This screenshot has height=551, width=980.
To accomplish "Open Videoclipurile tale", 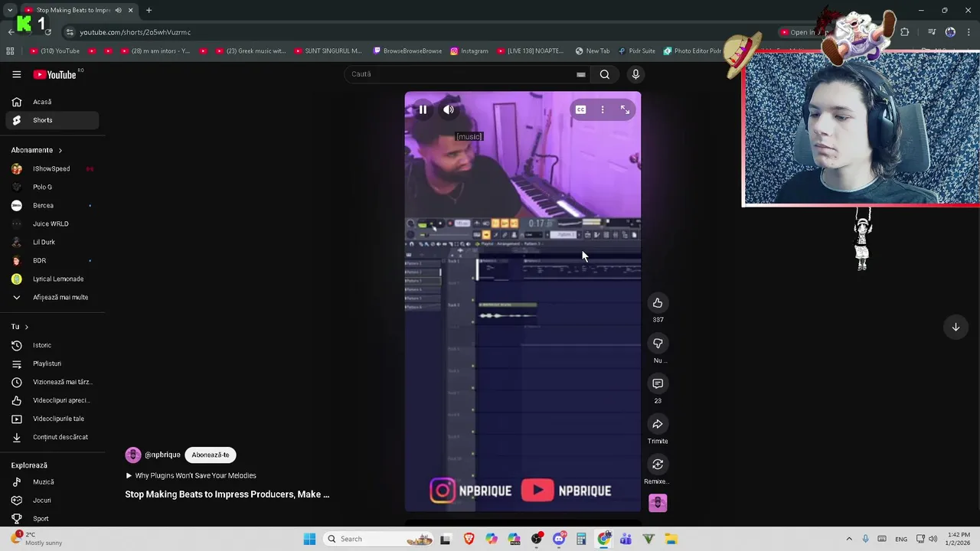I will (x=52, y=419).
